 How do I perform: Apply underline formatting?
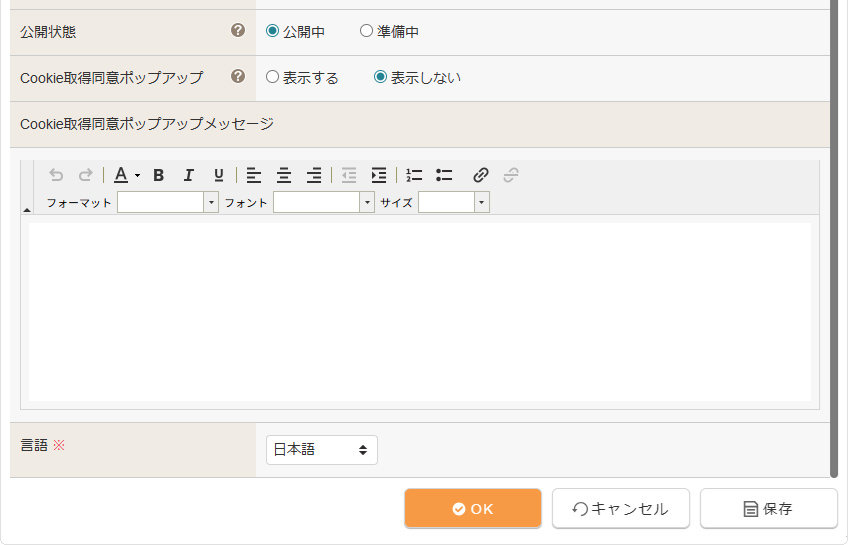pyautogui.click(x=218, y=175)
